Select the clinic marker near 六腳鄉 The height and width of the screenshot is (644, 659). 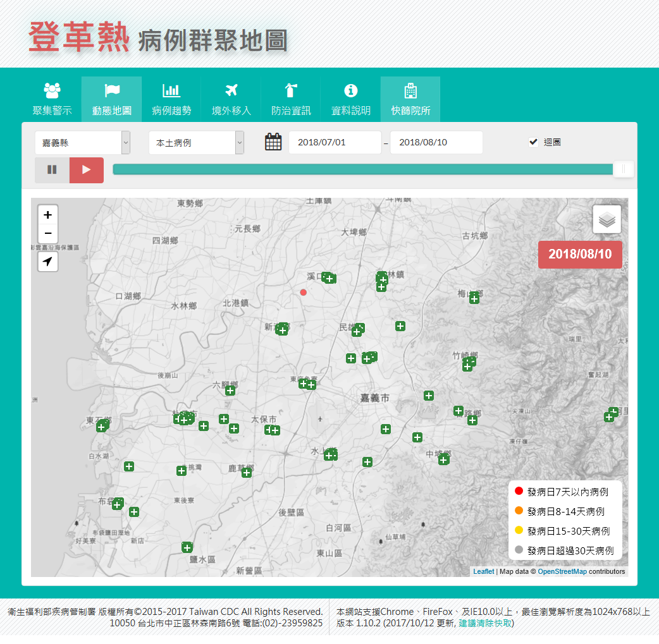tap(230, 391)
